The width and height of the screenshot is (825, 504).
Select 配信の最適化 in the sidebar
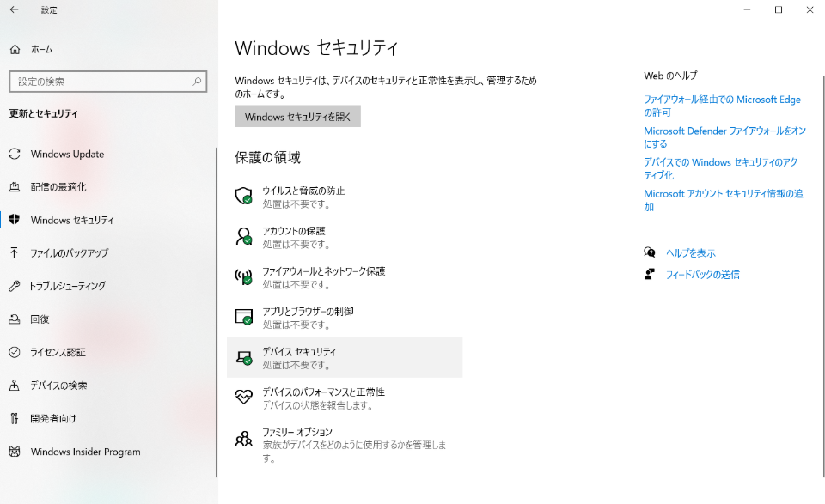tap(58, 187)
